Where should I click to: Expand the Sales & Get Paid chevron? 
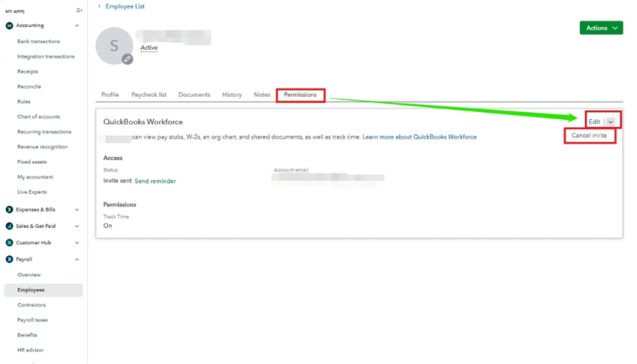pos(77,226)
